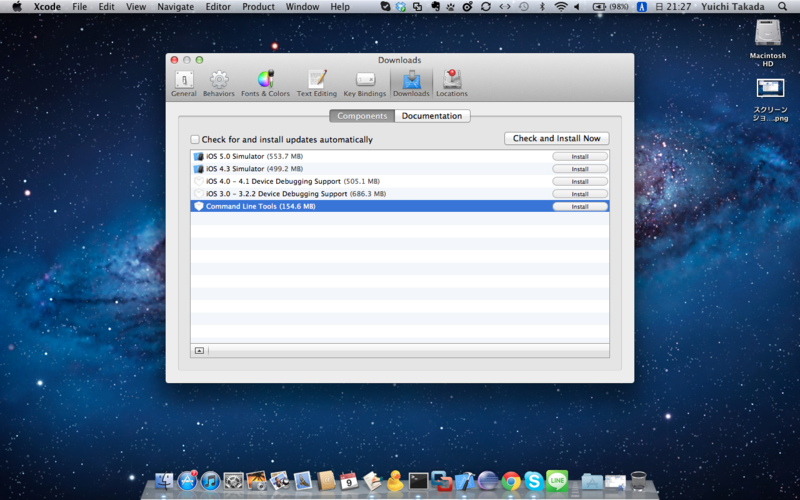Open the Product menu
This screenshot has height=500, width=800.
pos(258,7)
